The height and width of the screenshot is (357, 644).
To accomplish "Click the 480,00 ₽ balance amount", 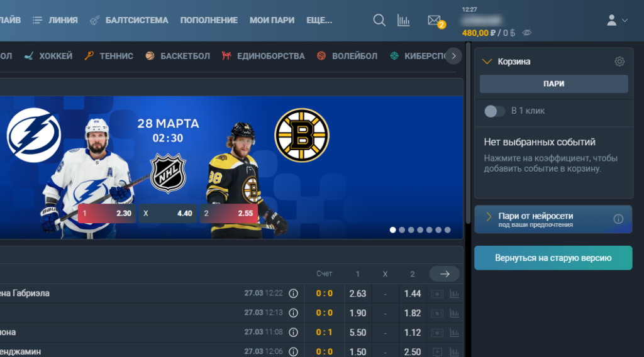I will (479, 33).
